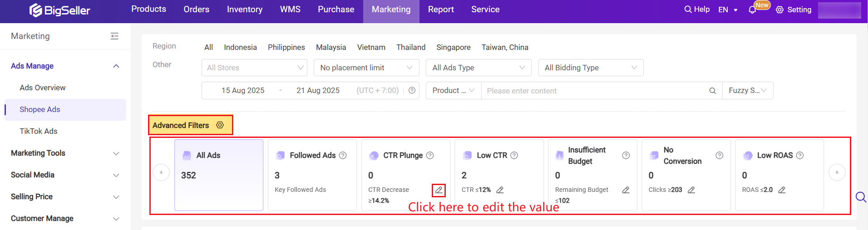Open the Report menu

coord(441,9)
